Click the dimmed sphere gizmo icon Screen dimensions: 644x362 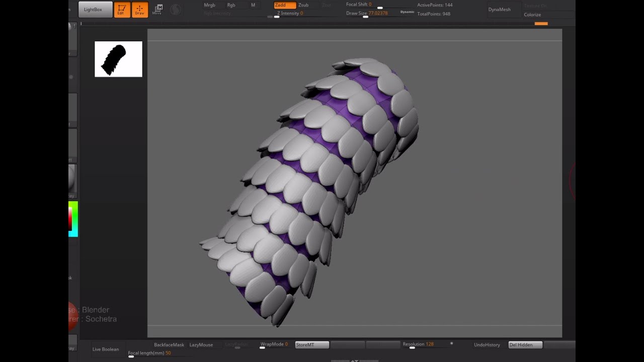pyautogui.click(x=176, y=10)
